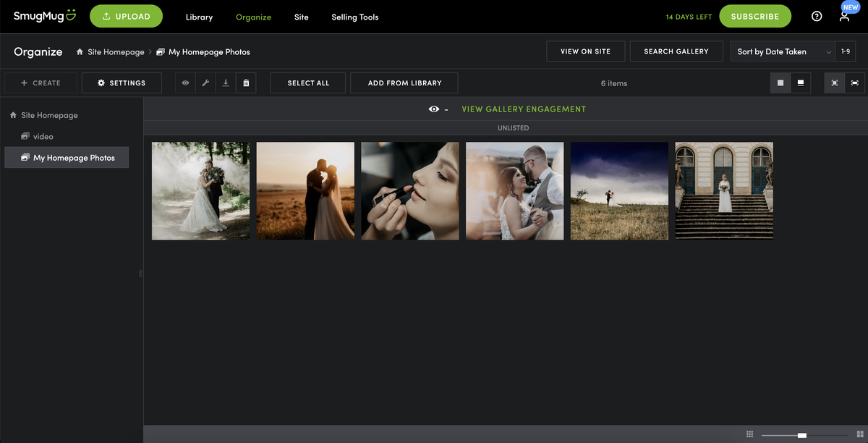Expand the Create options

[40, 83]
